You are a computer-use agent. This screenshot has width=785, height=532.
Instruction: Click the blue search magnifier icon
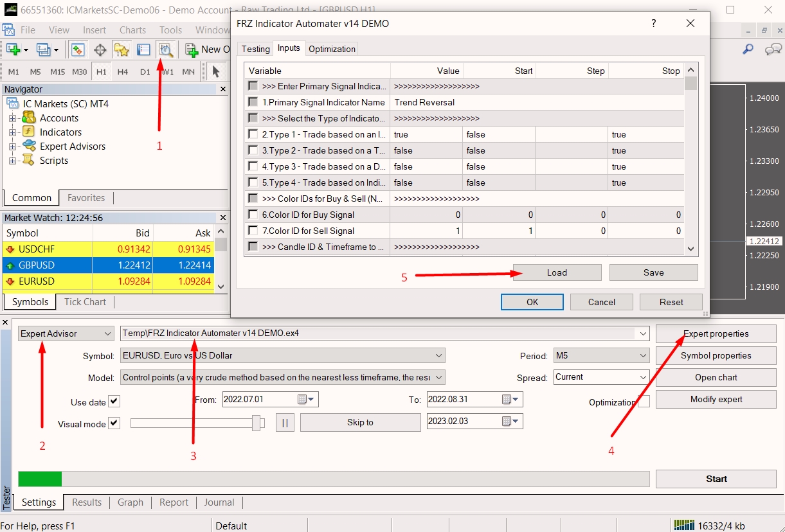coord(748,49)
